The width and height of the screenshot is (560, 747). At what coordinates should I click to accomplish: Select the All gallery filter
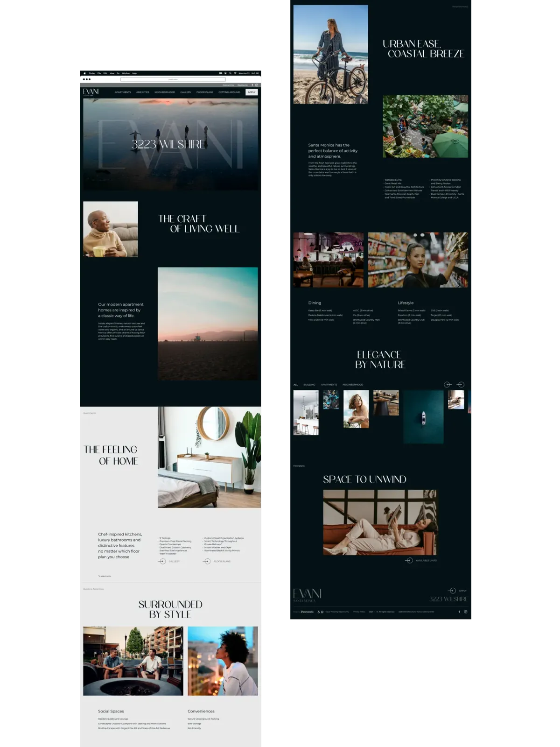[295, 385]
